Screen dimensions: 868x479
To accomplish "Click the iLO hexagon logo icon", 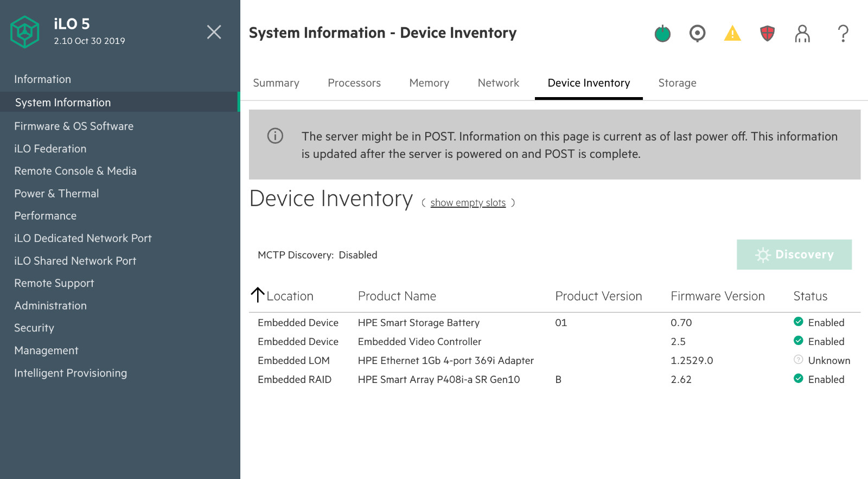I will tap(25, 32).
